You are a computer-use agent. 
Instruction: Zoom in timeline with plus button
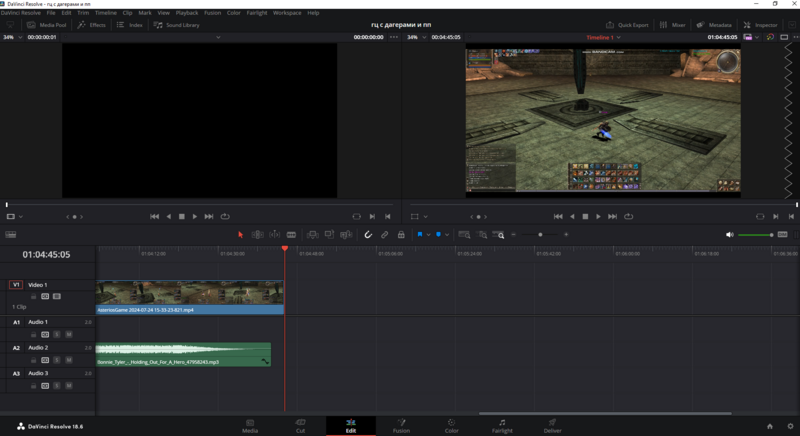566,235
